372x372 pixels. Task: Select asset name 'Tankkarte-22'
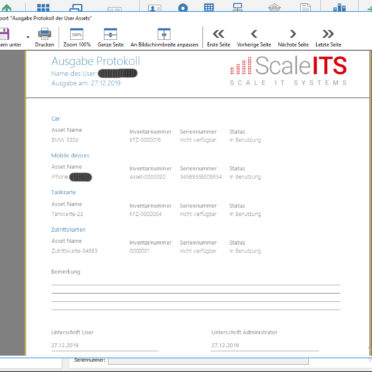tap(67, 214)
